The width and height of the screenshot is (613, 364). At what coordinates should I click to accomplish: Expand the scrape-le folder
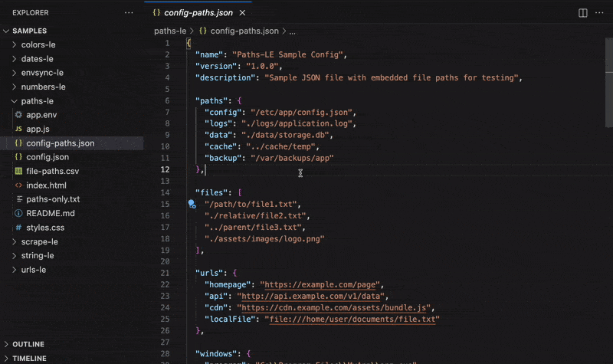(x=14, y=241)
